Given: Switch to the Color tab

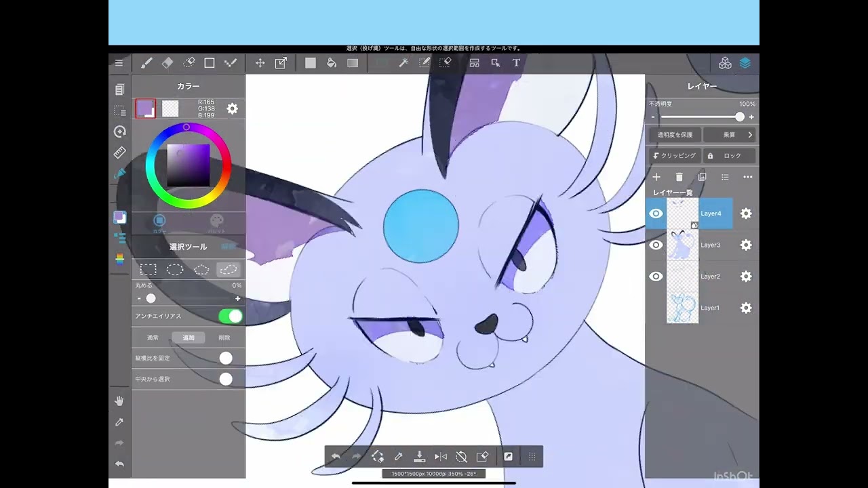Looking at the screenshot, I should (x=159, y=222).
